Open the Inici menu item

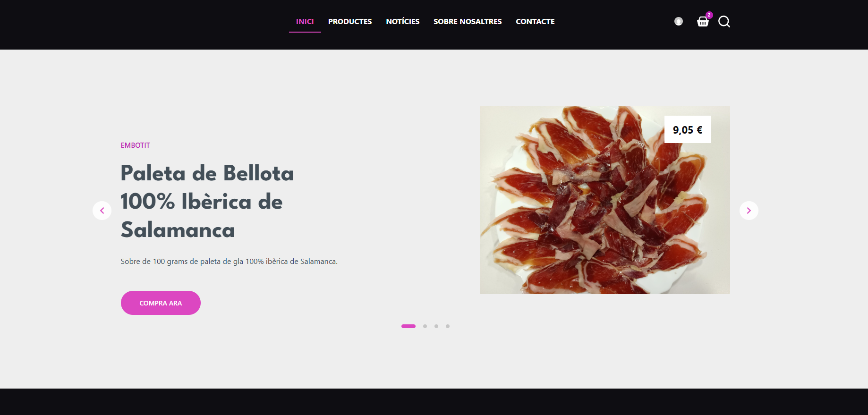click(x=305, y=22)
